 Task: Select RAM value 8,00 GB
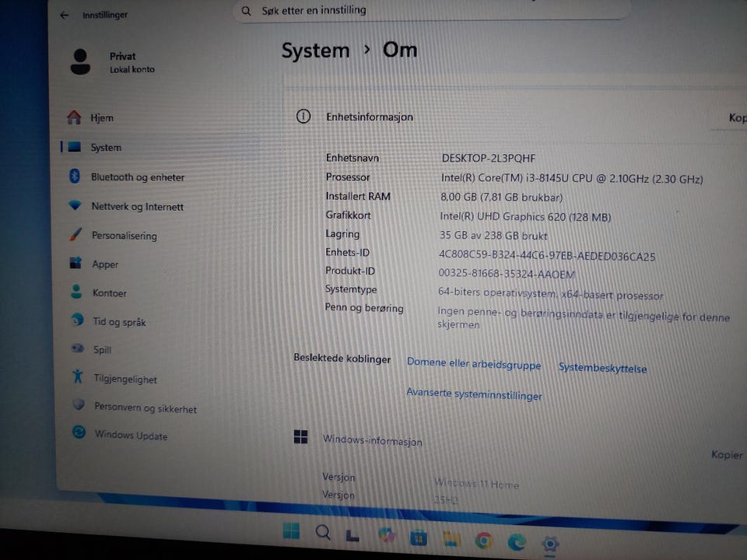(x=501, y=197)
